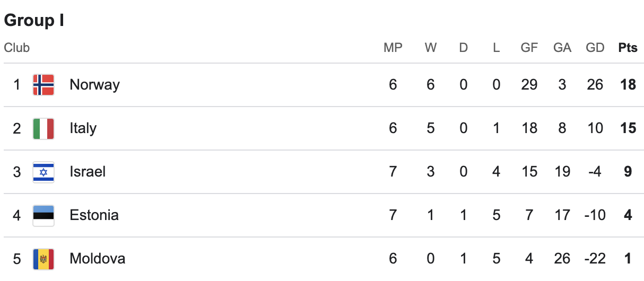Select the Israel team name
This screenshot has width=644, height=281.
pos(88,172)
